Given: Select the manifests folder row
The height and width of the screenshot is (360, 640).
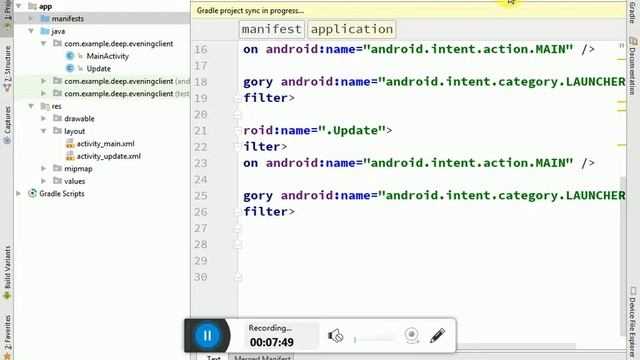Looking at the screenshot, I should pyautogui.click(x=102, y=18).
